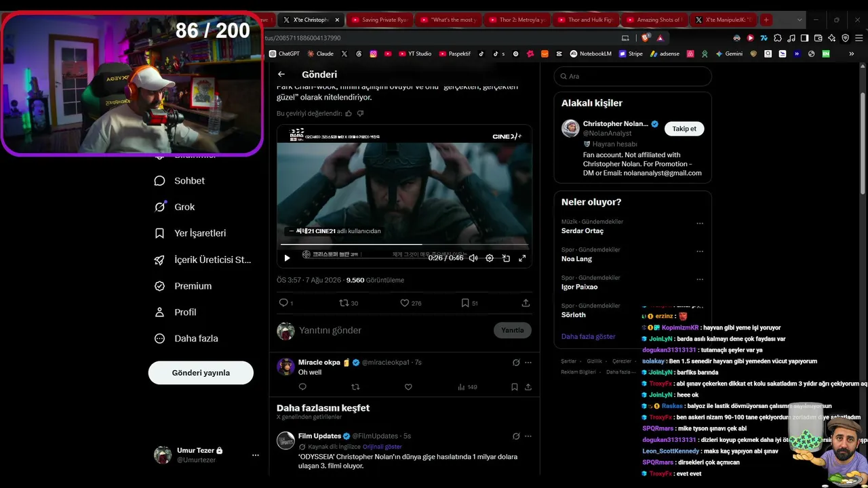Click the Ara search box
The image size is (868, 488).
click(633, 77)
